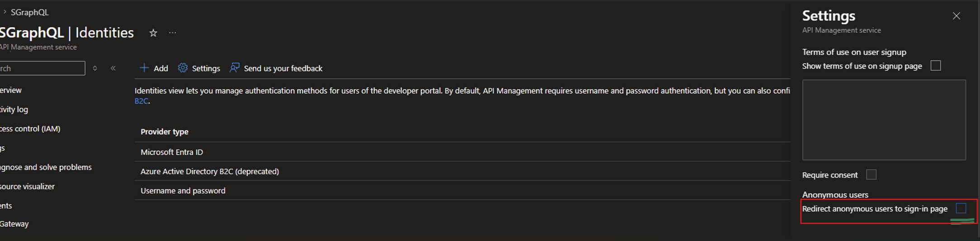Click the Provider type column header

[x=165, y=132]
